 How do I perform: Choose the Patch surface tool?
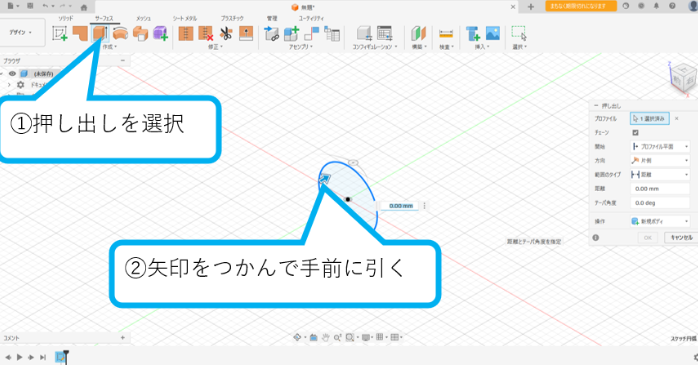(81, 33)
